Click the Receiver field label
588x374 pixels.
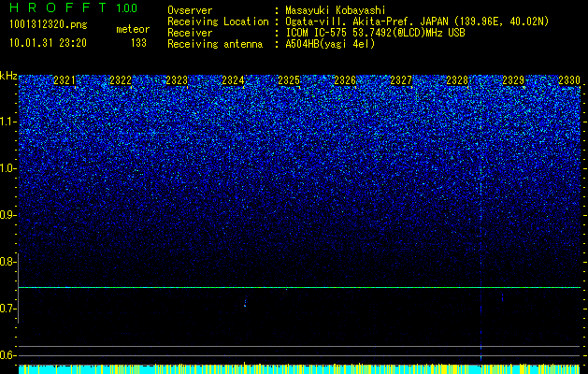190,33
